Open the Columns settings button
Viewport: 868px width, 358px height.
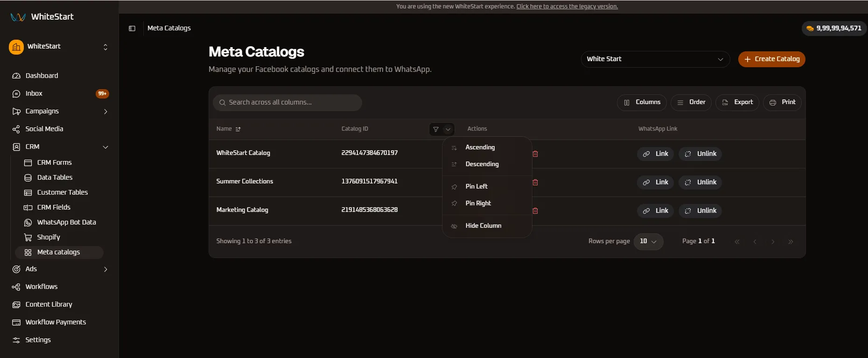(x=642, y=102)
